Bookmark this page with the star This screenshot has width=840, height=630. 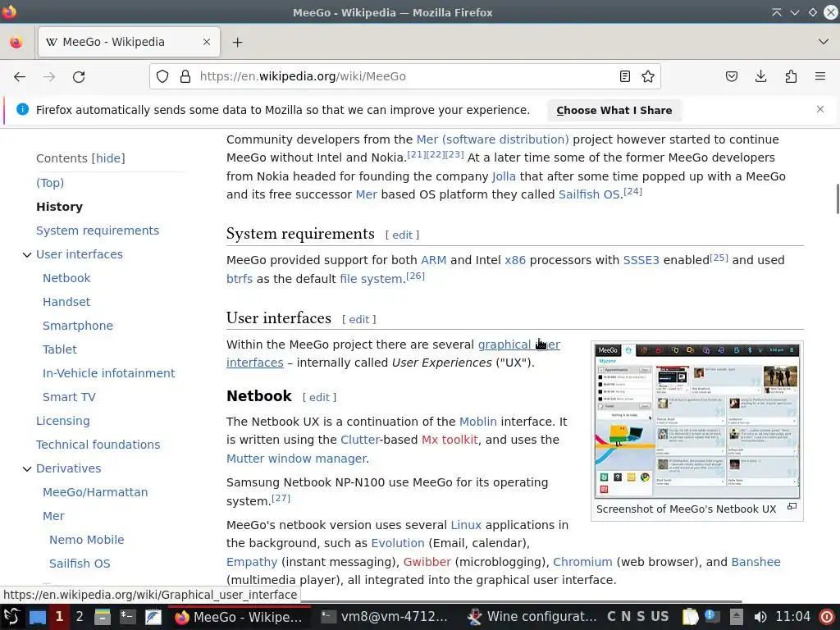[x=648, y=76]
